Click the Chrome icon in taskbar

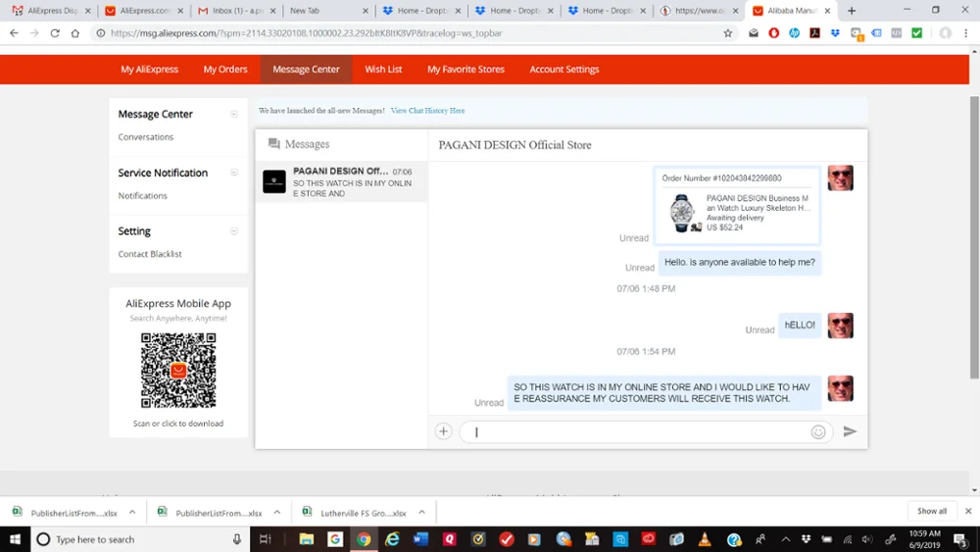pos(364,539)
